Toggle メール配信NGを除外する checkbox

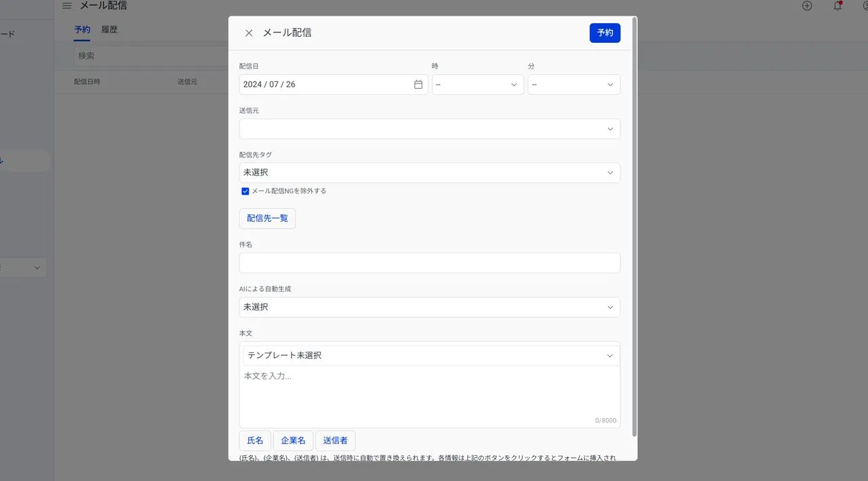[x=245, y=191]
